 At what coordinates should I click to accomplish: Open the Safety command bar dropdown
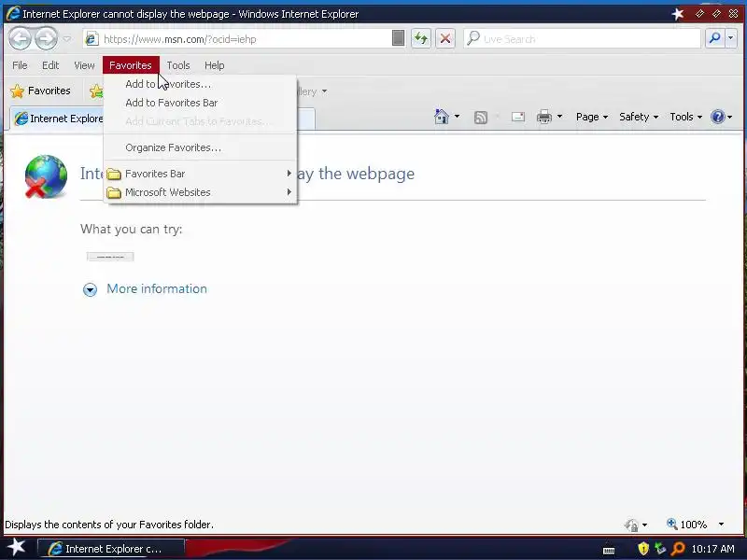(639, 117)
